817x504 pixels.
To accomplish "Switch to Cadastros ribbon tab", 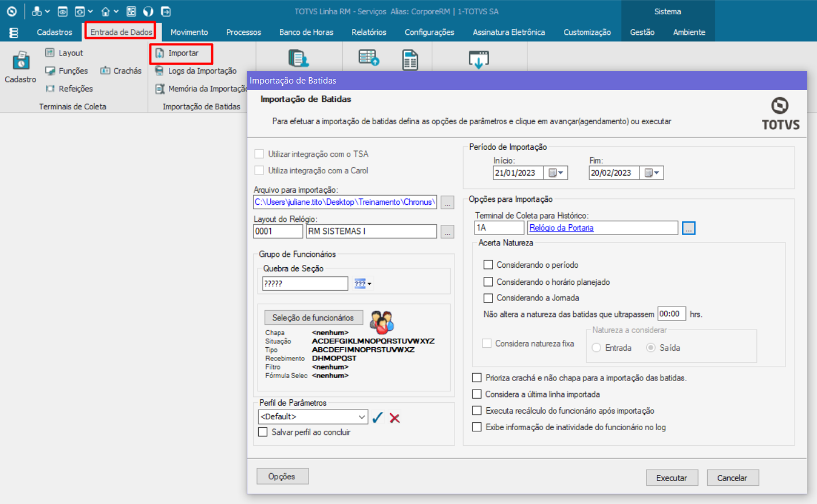I will [x=54, y=33].
